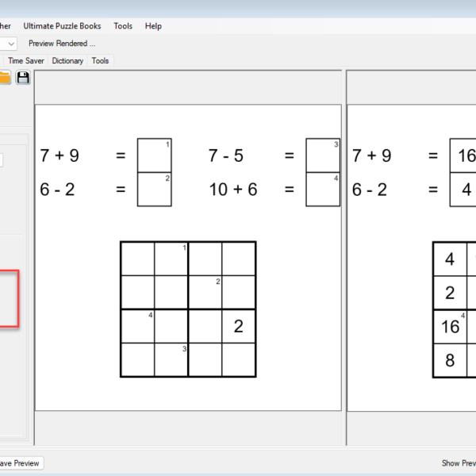Click the orange open folder icon
This screenshot has width=476, height=476.
click(6, 78)
